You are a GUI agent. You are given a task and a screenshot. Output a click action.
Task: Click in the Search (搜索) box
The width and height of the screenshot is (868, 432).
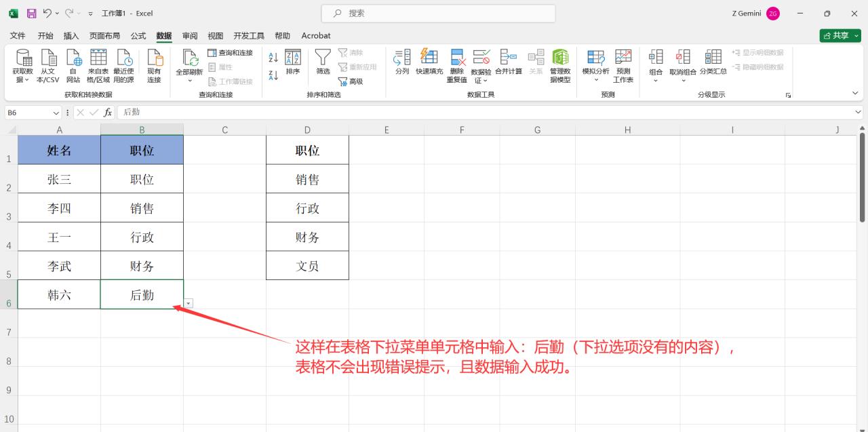(x=438, y=14)
